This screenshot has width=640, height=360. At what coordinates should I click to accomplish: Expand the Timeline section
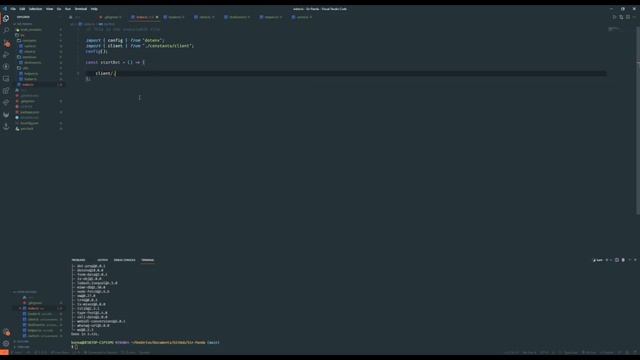tap(23, 347)
